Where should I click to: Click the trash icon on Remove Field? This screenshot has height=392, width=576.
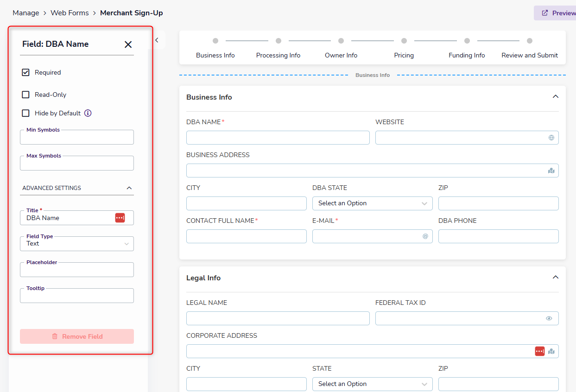[x=55, y=336]
